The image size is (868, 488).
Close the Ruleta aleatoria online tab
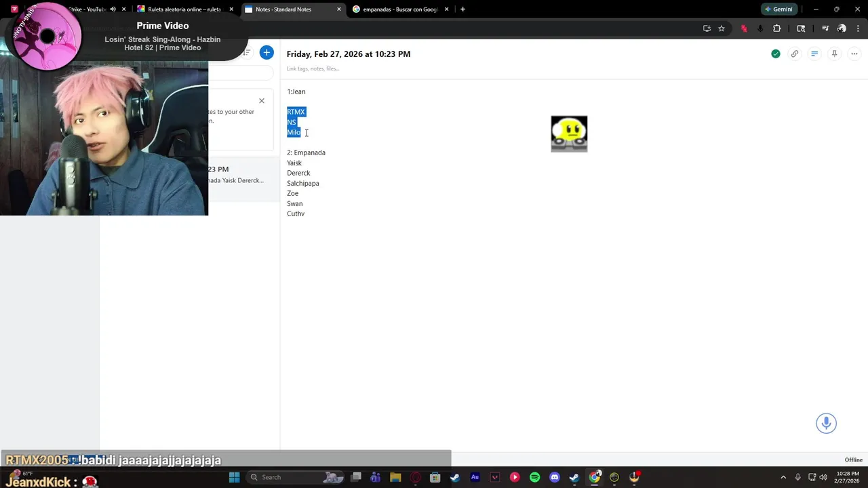(x=231, y=9)
